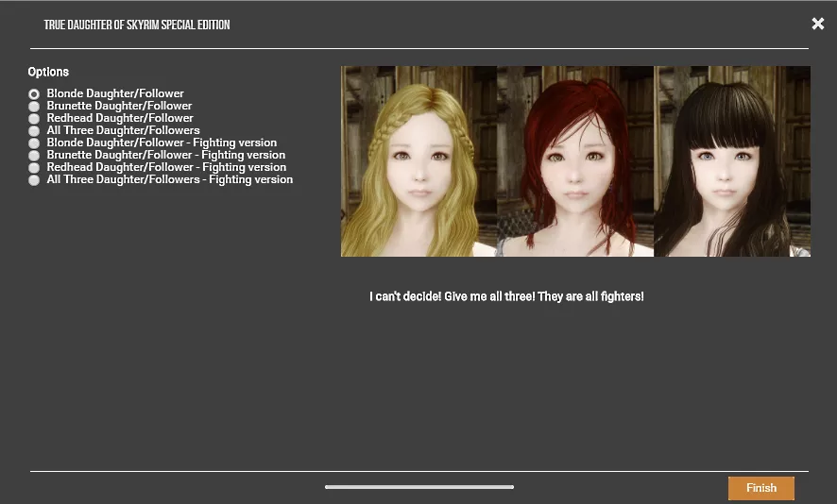Select the Blonde Daughter/Follower radio button

[x=34, y=93]
